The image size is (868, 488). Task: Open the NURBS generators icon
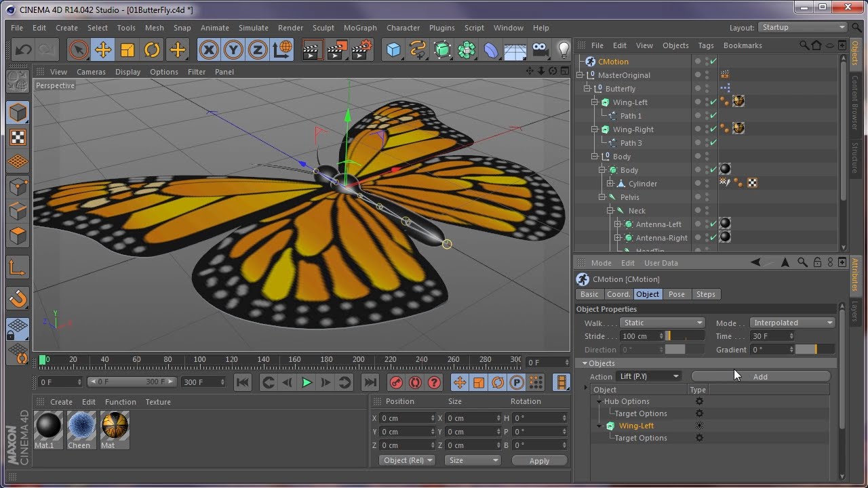[x=442, y=49]
